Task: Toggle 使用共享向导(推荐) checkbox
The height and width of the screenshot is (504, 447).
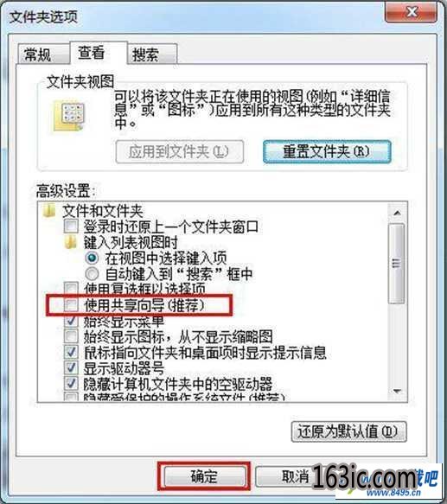Action: coord(71,305)
